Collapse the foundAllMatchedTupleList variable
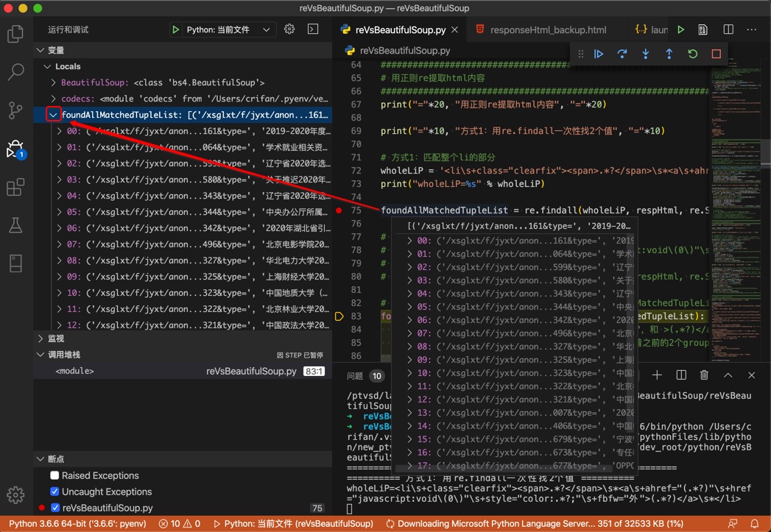The image size is (771, 532). 53,115
